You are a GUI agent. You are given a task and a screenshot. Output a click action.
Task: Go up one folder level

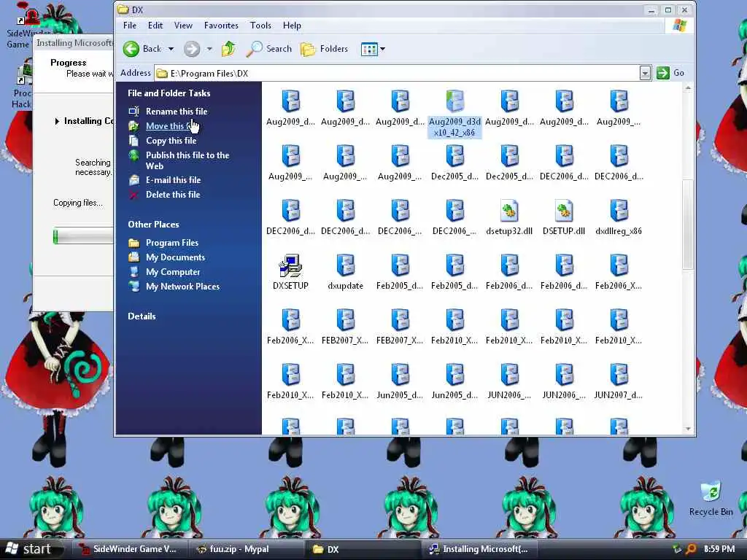228,48
